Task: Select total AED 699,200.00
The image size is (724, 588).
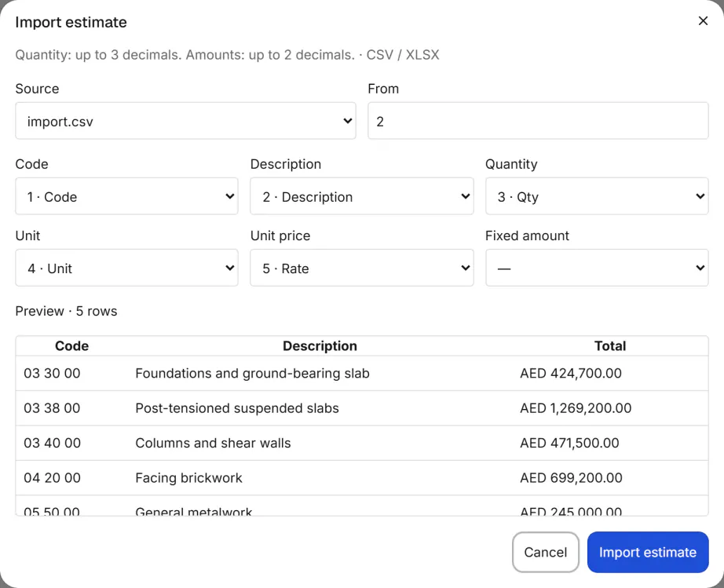Action: pos(571,477)
